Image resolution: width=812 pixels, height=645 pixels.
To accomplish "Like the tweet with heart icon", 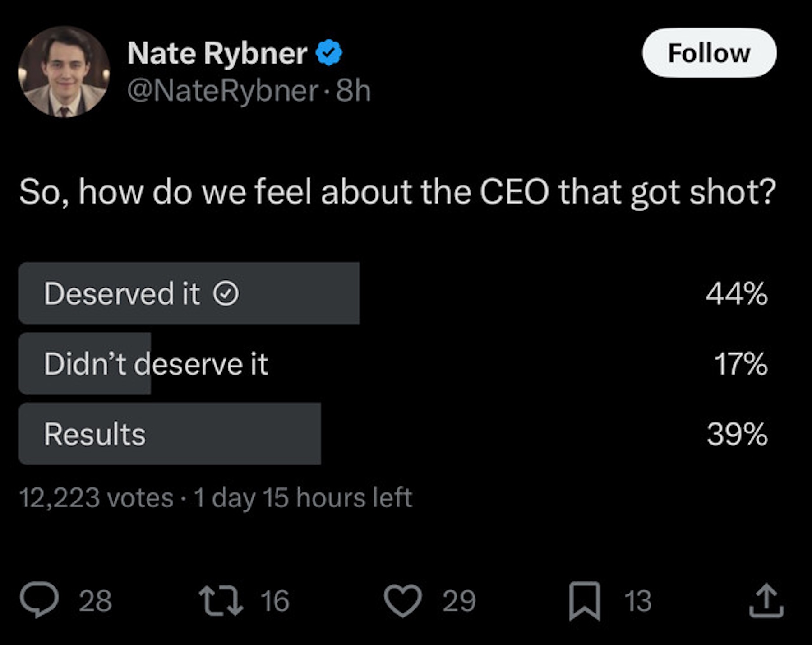I will [x=403, y=601].
